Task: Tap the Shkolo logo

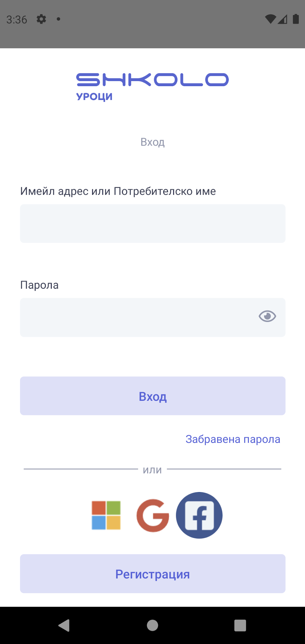Action: (x=152, y=80)
